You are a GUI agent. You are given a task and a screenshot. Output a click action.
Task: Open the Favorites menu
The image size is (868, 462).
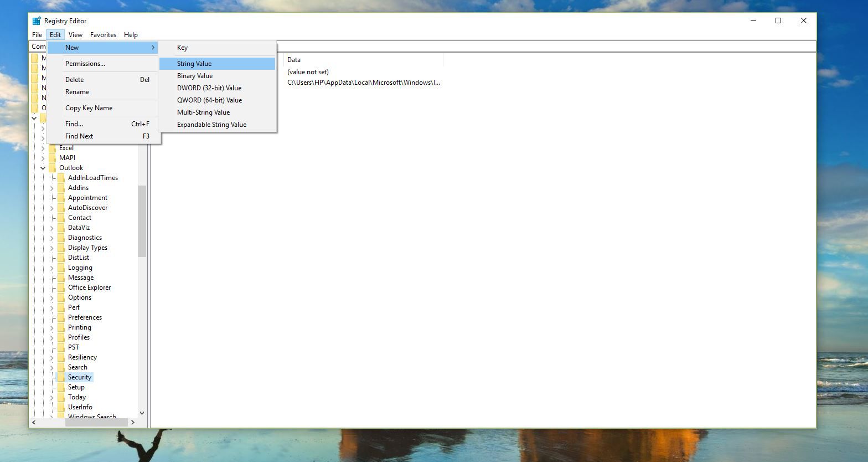(x=103, y=35)
